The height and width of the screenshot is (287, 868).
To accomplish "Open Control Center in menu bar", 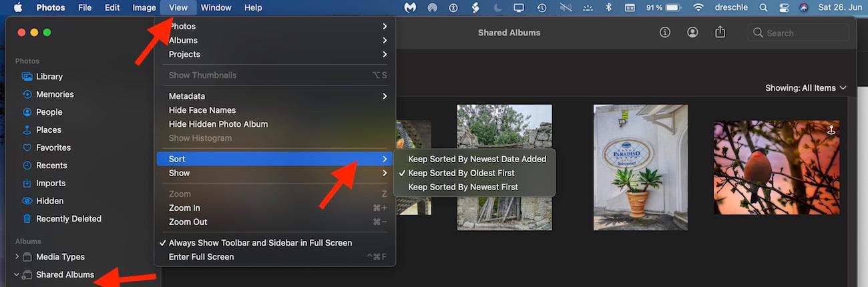I will [784, 7].
